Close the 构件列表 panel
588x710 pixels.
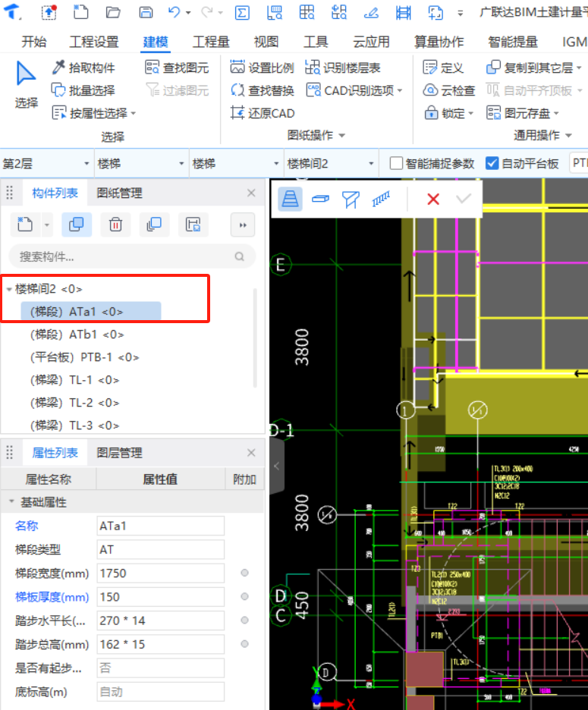click(x=251, y=193)
